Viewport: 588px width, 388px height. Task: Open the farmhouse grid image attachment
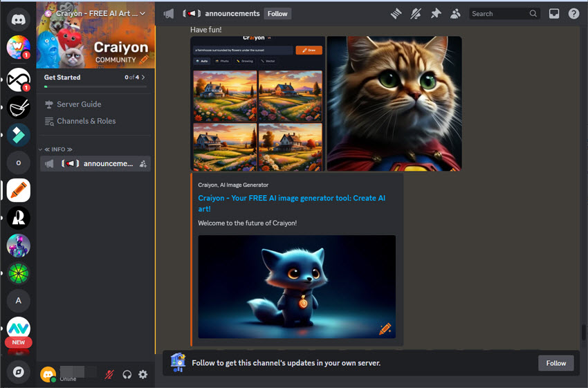[257, 104]
